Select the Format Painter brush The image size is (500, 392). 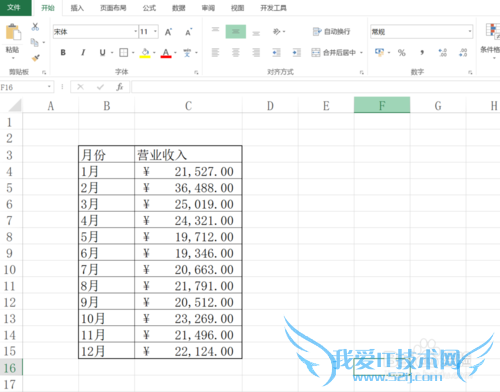click(x=35, y=58)
